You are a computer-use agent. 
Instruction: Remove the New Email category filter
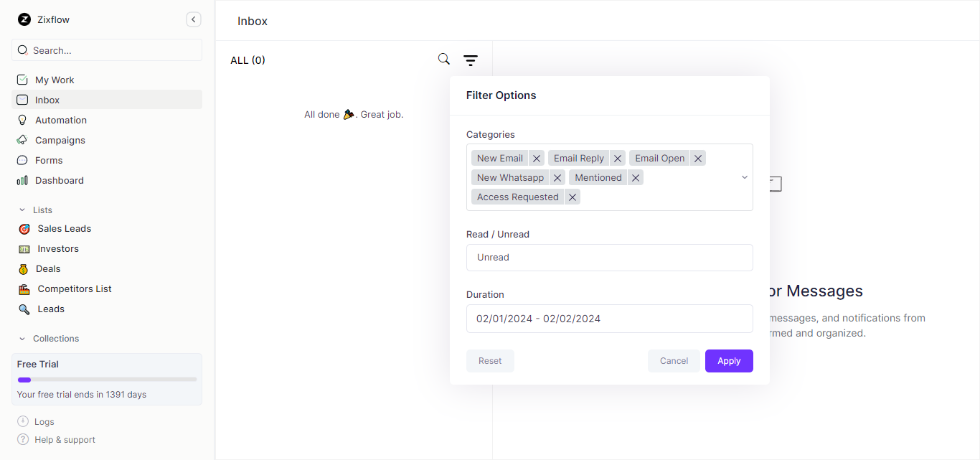(536, 158)
